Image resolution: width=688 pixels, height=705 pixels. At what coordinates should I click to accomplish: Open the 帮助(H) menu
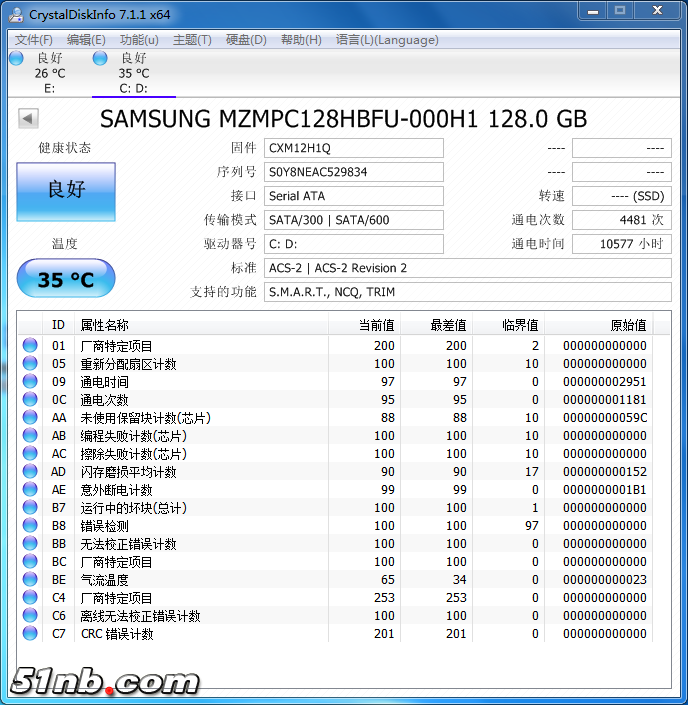point(301,40)
